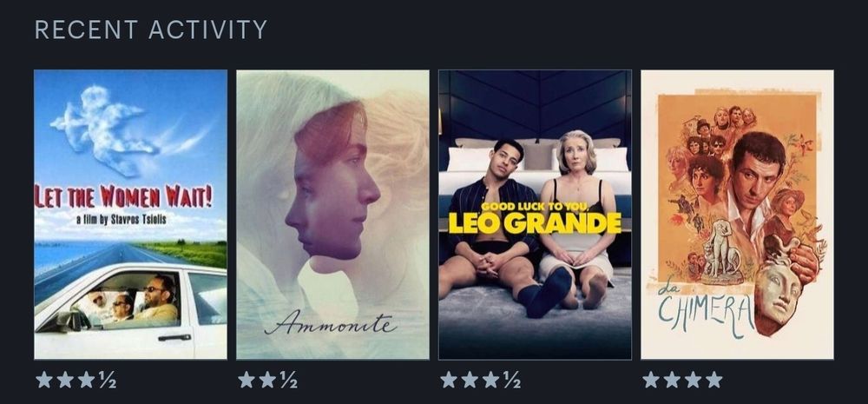Click the red Let the Women Wait! title text
This screenshot has height=404, width=868.
pyautogui.click(x=123, y=196)
